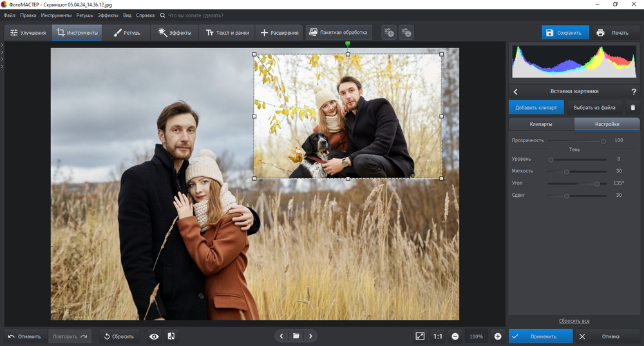
Task: Go to previous image with left arrow
Action: [x=281, y=336]
